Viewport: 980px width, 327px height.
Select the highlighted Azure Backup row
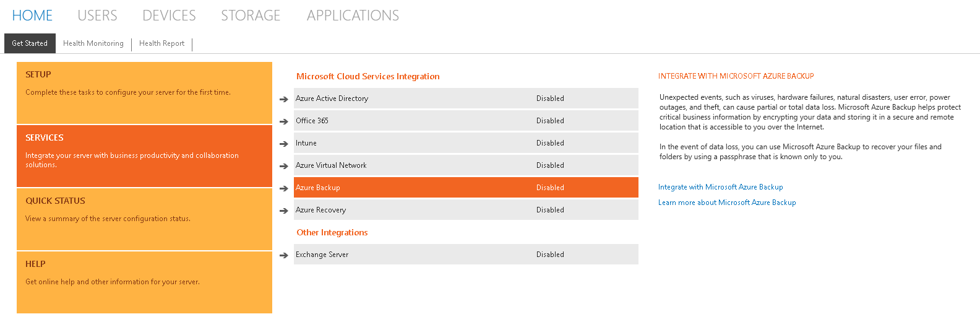(466, 188)
